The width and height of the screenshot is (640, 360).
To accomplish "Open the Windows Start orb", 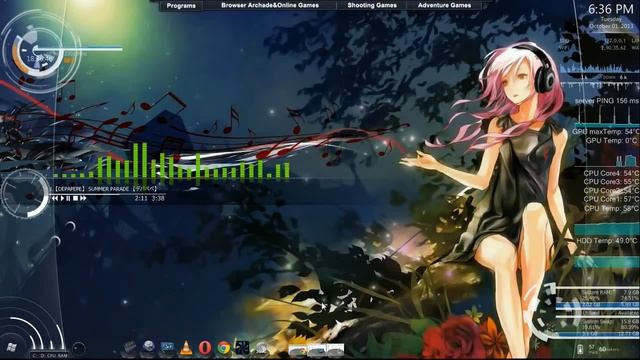I will coord(12,348).
